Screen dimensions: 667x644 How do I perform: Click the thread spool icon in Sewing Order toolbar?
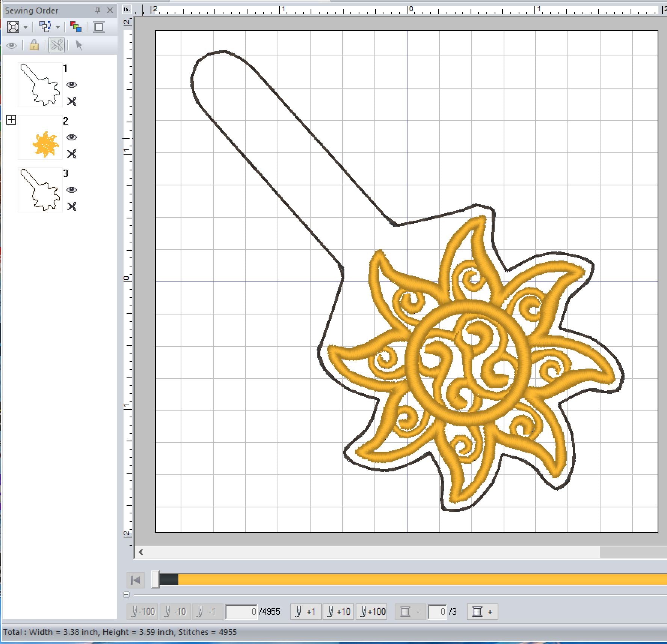click(x=99, y=27)
